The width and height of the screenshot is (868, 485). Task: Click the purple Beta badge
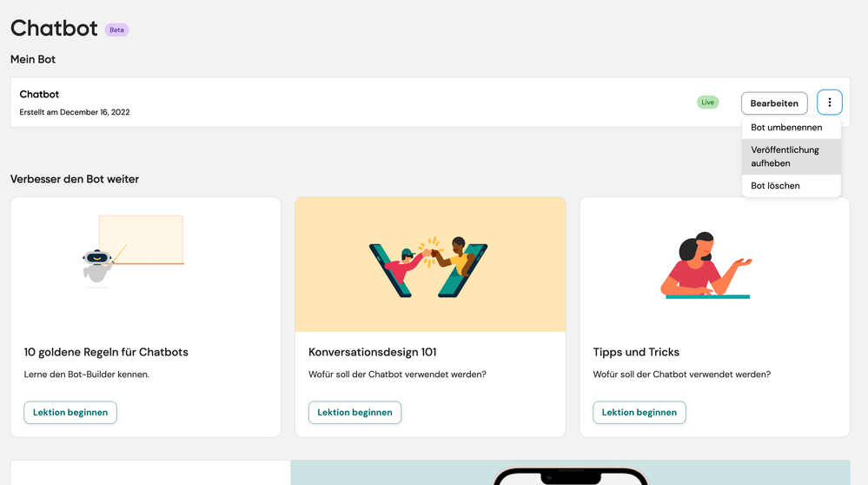click(x=116, y=30)
